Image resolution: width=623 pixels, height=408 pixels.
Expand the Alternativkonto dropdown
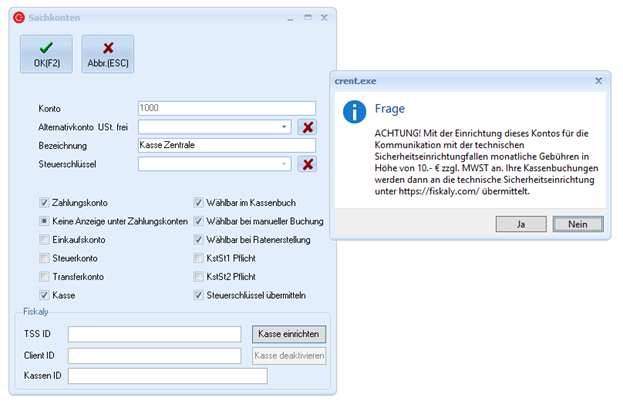tap(285, 127)
